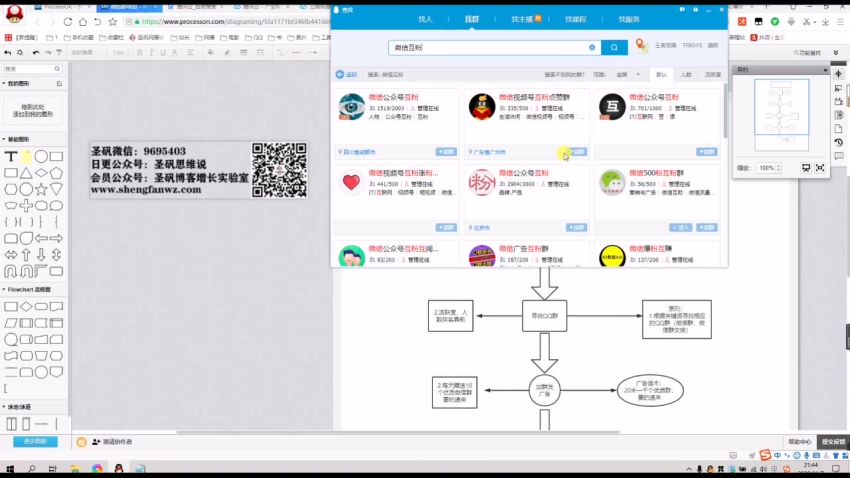Click the back arrow in QQ results bar

tap(340, 74)
